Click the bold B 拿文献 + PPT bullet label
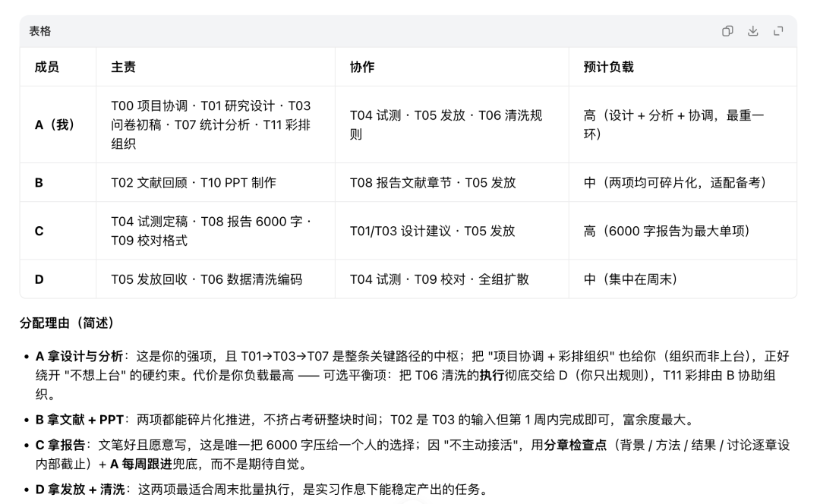Viewport: 820px width, 504px height. 80,420
